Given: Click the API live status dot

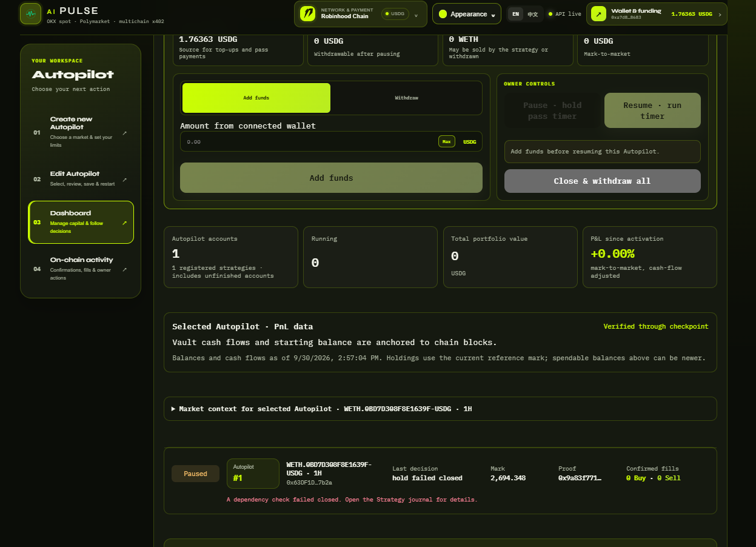Looking at the screenshot, I should (x=550, y=14).
